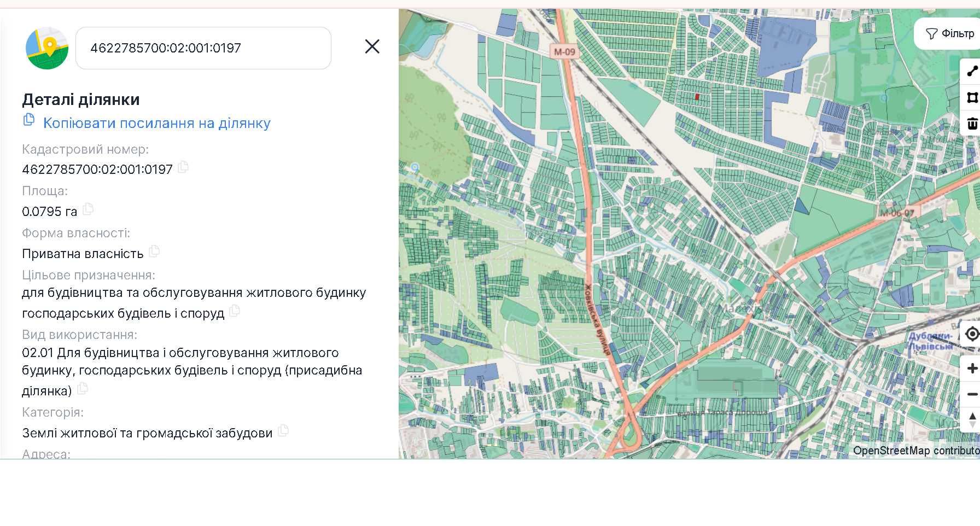
Task: Copy the Категорія land category value
Action: 283,431
